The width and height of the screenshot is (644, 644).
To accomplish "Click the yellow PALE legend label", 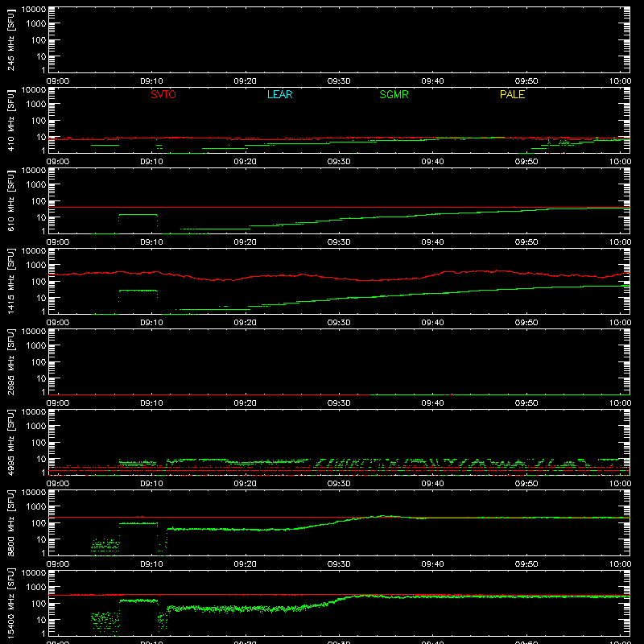I will (512, 94).
